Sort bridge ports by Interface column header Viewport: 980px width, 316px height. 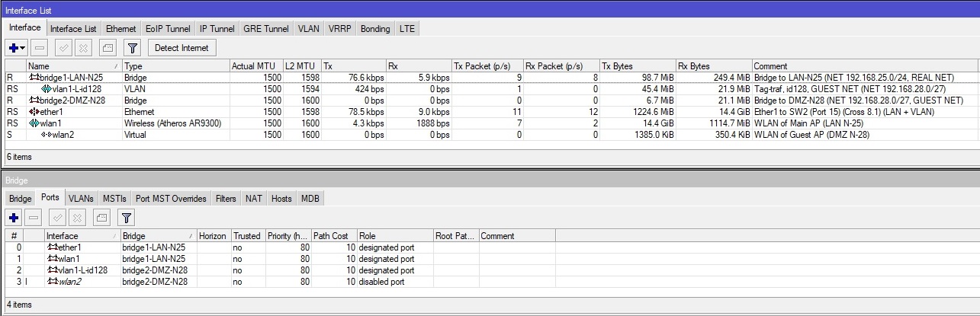[x=82, y=236]
